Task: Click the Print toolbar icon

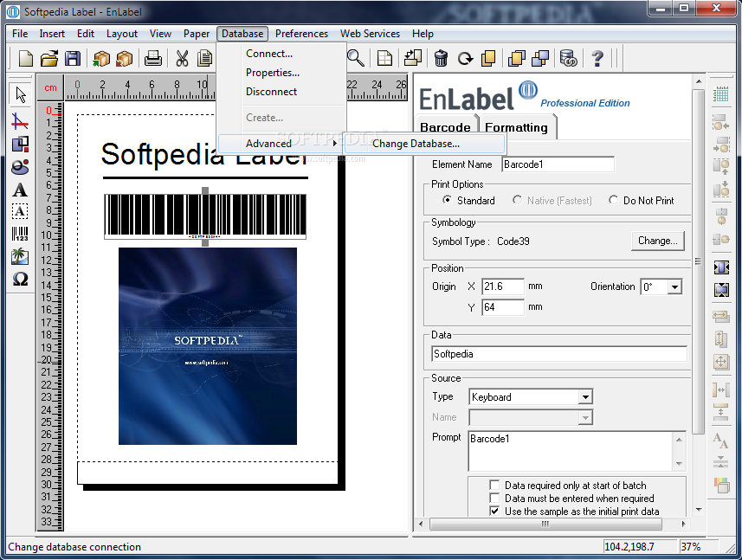Action: coord(153,58)
